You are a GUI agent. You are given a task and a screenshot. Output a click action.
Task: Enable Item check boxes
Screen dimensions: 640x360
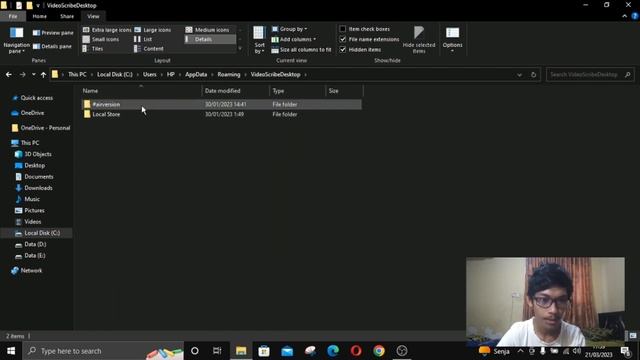click(x=364, y=29)
